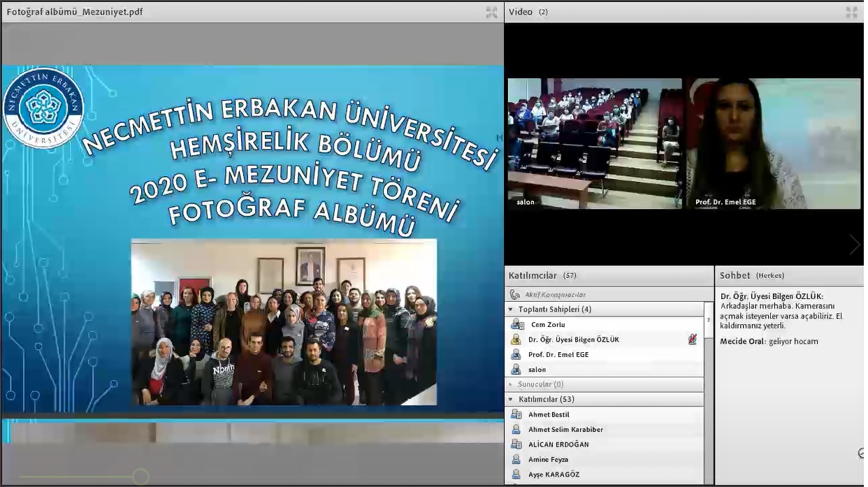Click the salon camera video feed
The image size is (868, 487).
click(x=595, y=143)
